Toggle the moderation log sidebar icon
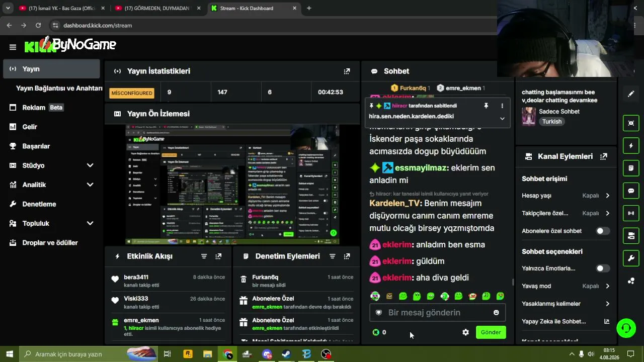Image resolution: width=644 pixels, height=362 pixels. pos(631,168)
